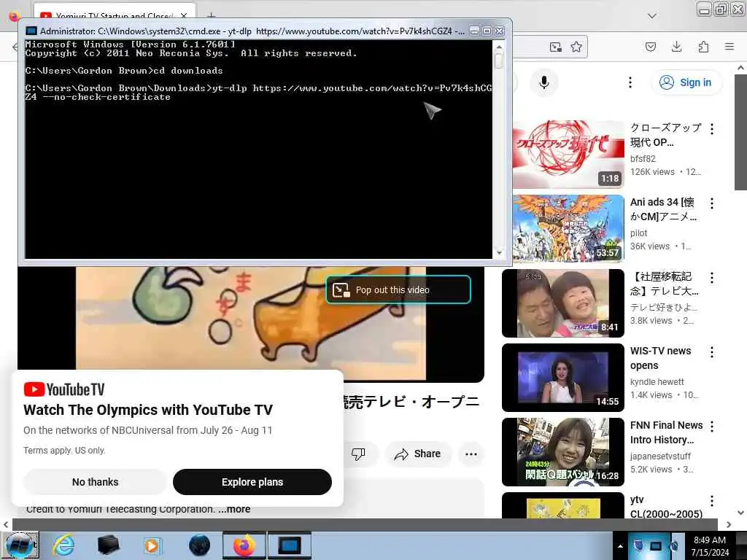Click the Sign in button
Viewport: 747px width, 560px height.
point(686,82)
